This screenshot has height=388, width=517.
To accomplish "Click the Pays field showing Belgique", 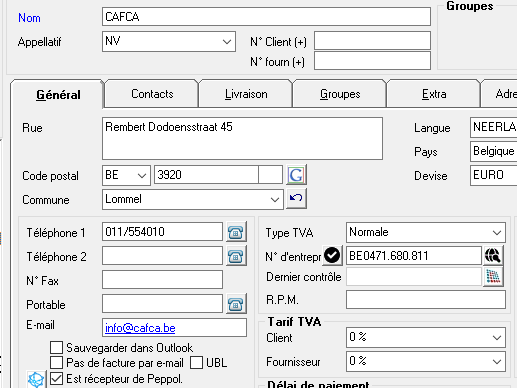I will pos(494,151).
